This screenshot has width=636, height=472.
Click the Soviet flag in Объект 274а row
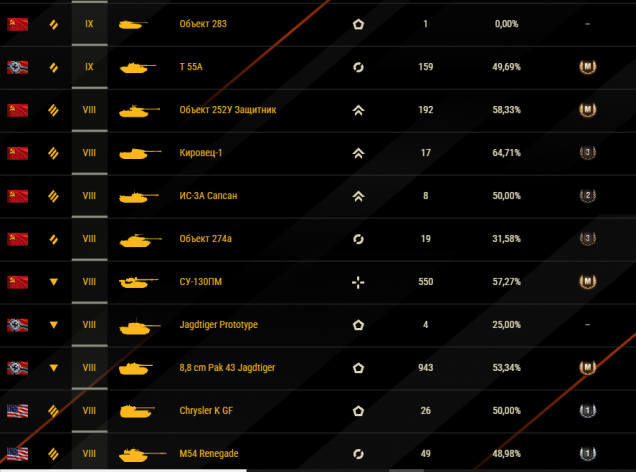click(x=17, y=239)
